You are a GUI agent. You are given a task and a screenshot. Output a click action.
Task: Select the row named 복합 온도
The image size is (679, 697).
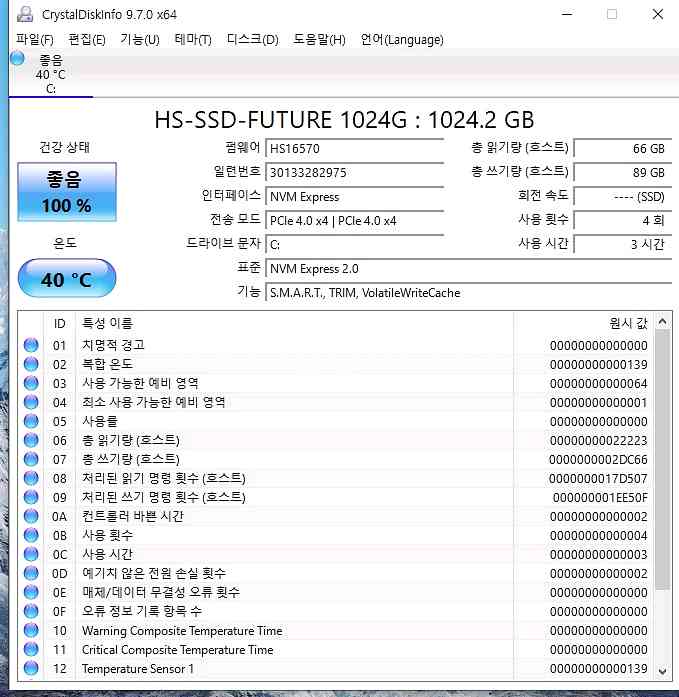[335, 364]
